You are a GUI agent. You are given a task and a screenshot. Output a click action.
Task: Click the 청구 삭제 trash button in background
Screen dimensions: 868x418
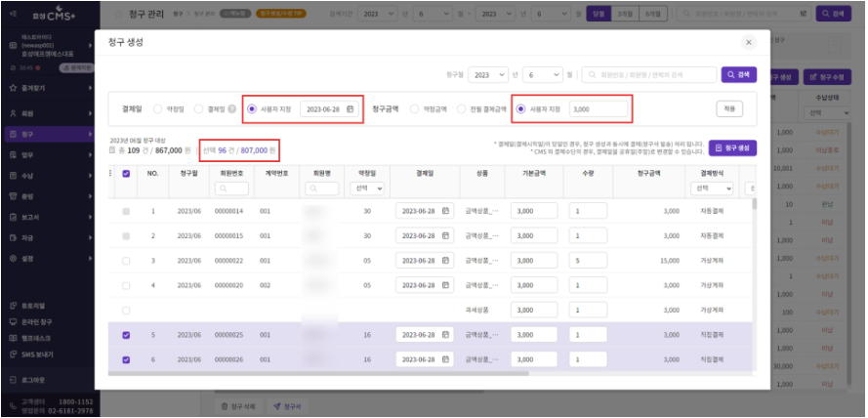(x=238, y=407)
